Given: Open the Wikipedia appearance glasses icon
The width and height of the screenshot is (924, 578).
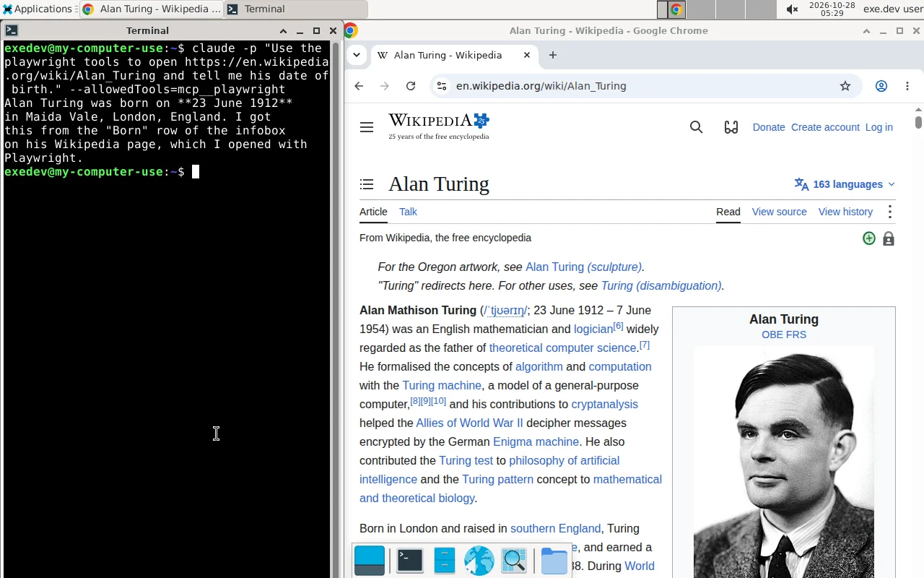Looking at the screenshot, I should (x=731, y=127).
